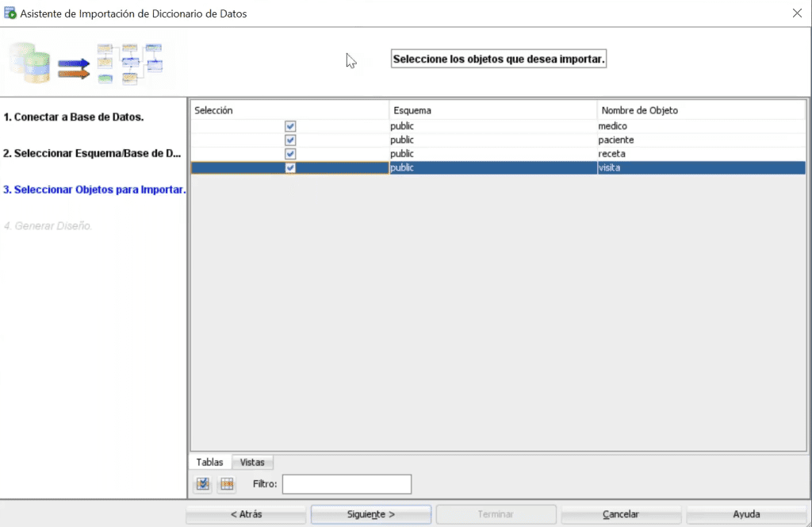Select the medico object name cell
Viewport: 812px width, 527px height.
(x=701, y=126)
